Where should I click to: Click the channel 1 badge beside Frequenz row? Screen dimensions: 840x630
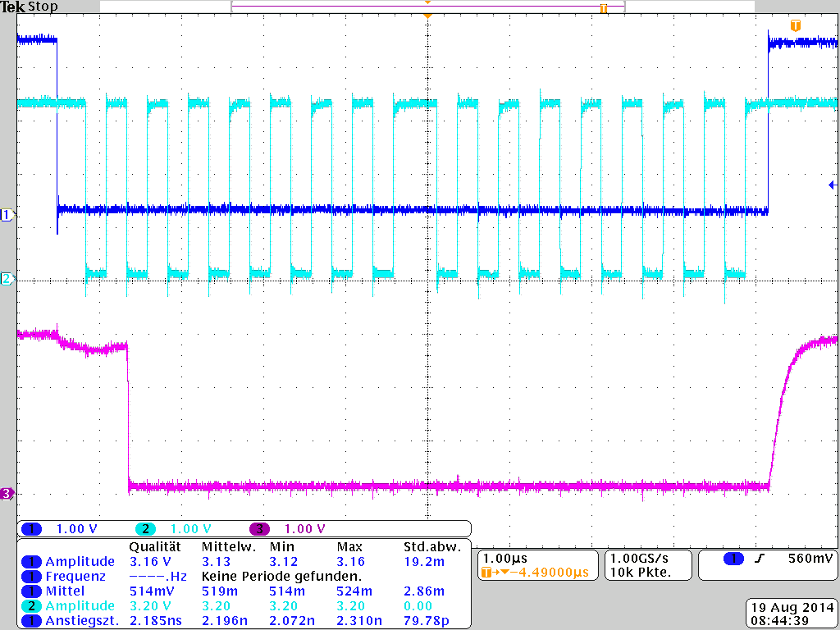[x=32, y=577]
